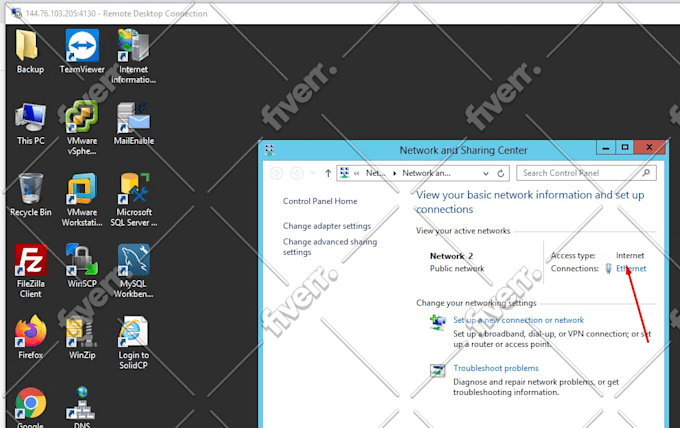The image size is (680, 428).
Task: Open This PC desktop icon
Action: pos(30,124)
